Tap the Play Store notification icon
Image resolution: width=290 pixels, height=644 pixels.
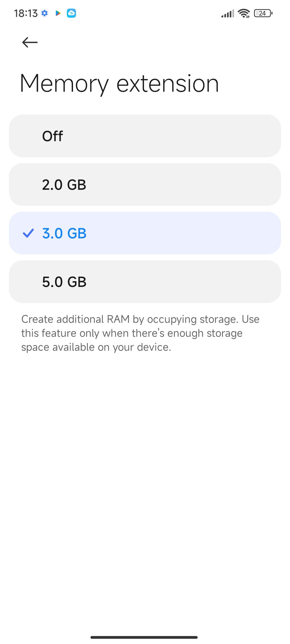pyautogui.click(x=58, y=13)
